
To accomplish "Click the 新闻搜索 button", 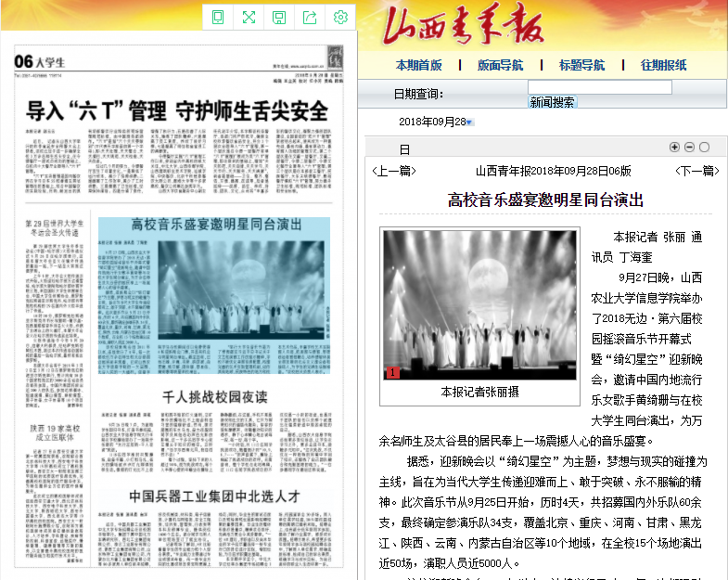I will click(552, 102).
